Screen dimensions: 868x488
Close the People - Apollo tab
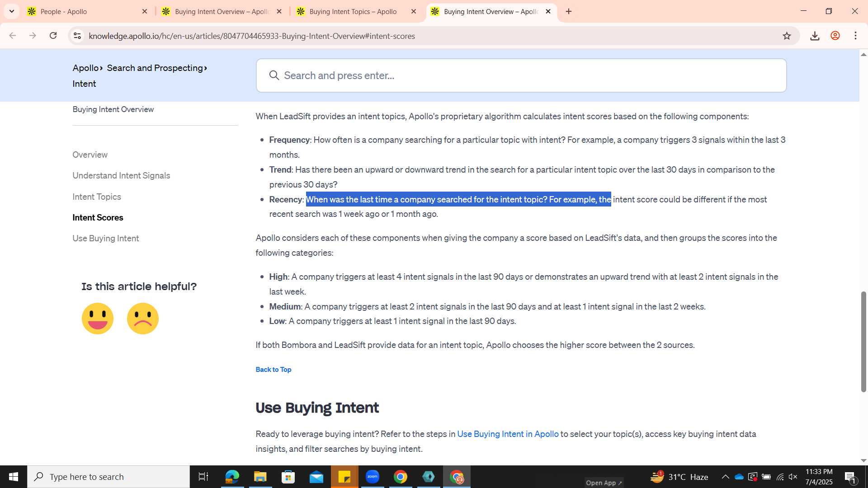coord(145,11)
